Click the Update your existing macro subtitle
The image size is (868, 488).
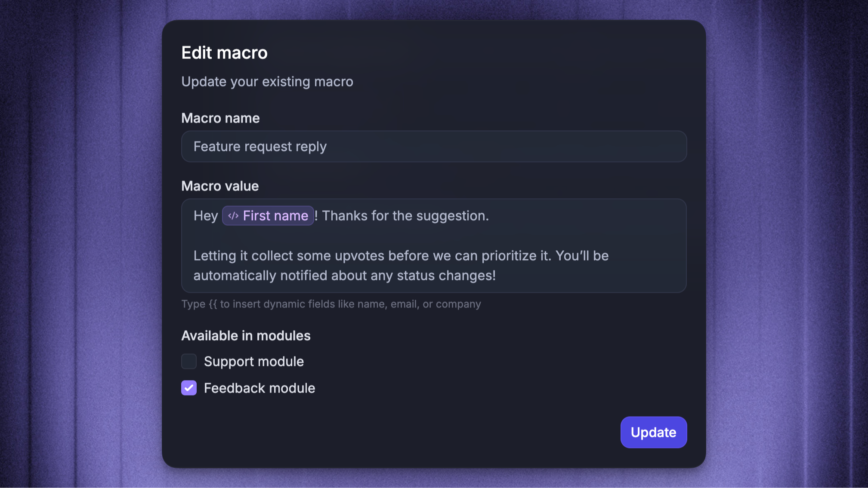(267, 82)
